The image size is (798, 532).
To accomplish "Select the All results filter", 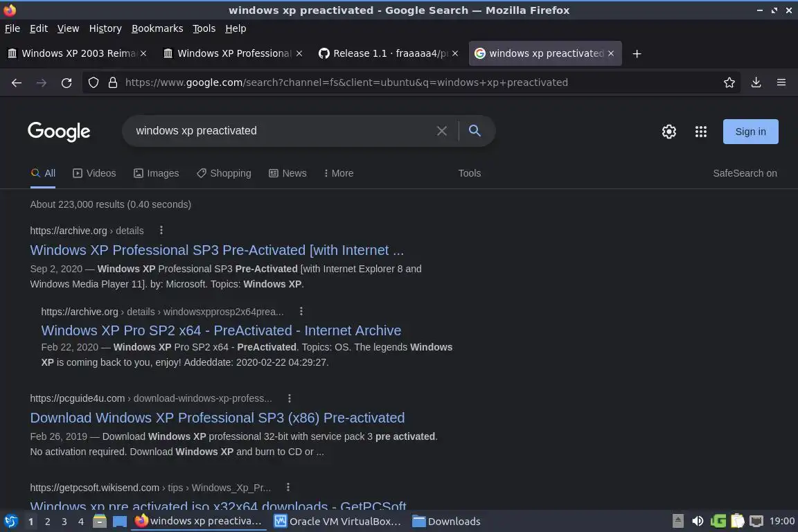I will tap(43, 173).
